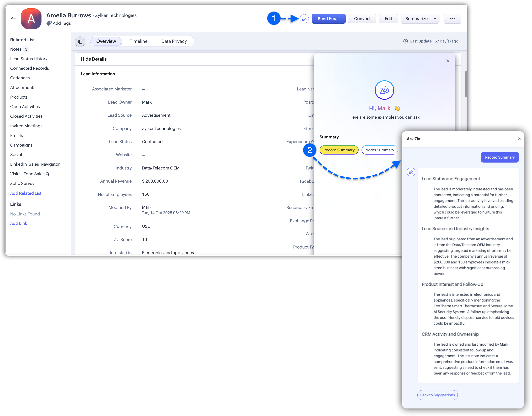Go back using the left arrow
The height and width of the screenshot is (416, 532).
13,19
